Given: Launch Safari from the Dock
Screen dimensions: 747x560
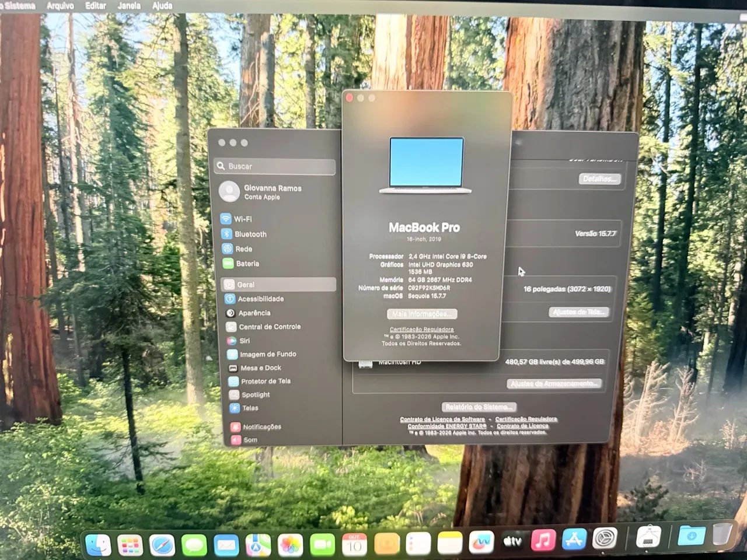Looking at the screenshot, I should click(x=162, y=545).
